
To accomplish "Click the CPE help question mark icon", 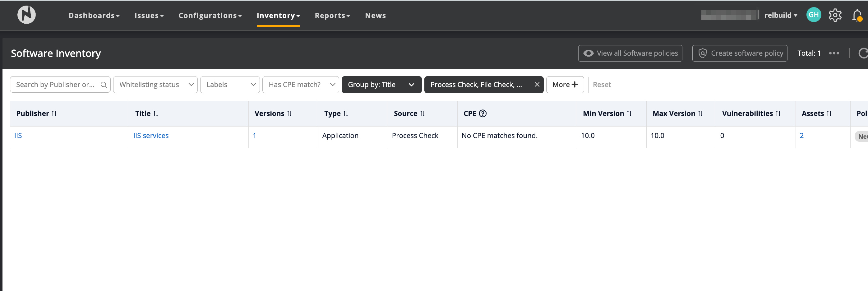I will 482,113.
